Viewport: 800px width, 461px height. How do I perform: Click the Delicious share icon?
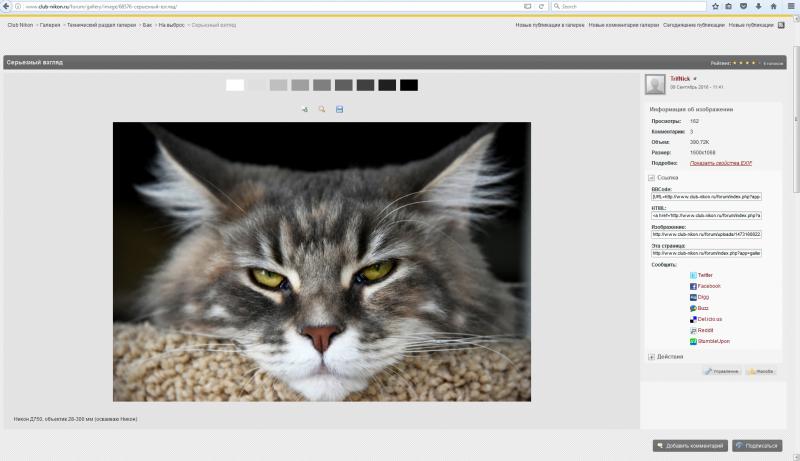693,320
